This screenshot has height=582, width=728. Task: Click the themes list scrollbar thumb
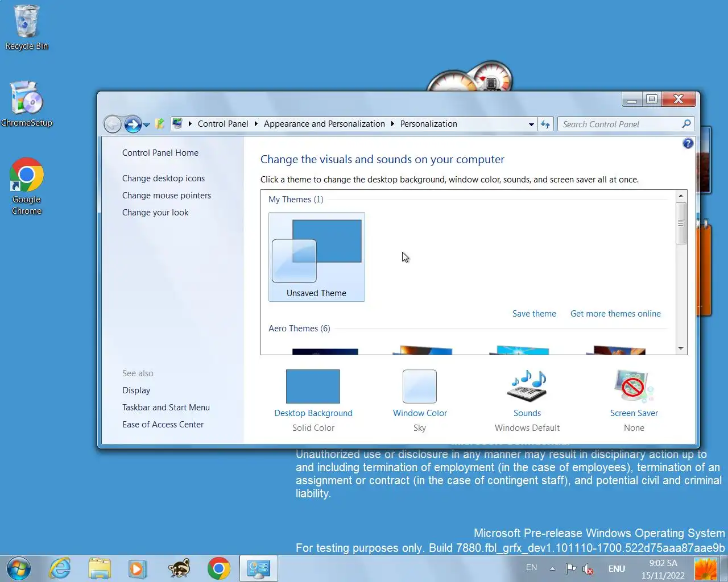(681, 223)
